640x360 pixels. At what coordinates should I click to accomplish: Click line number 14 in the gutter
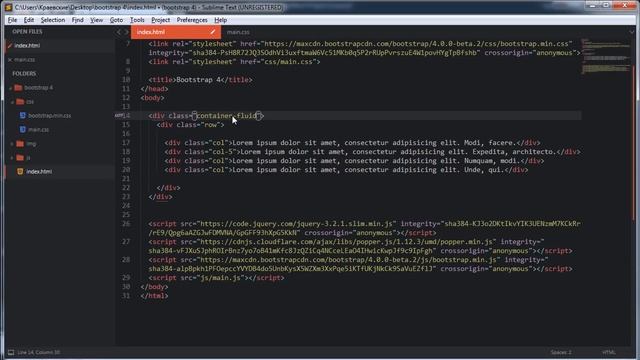tap(126, 116)
